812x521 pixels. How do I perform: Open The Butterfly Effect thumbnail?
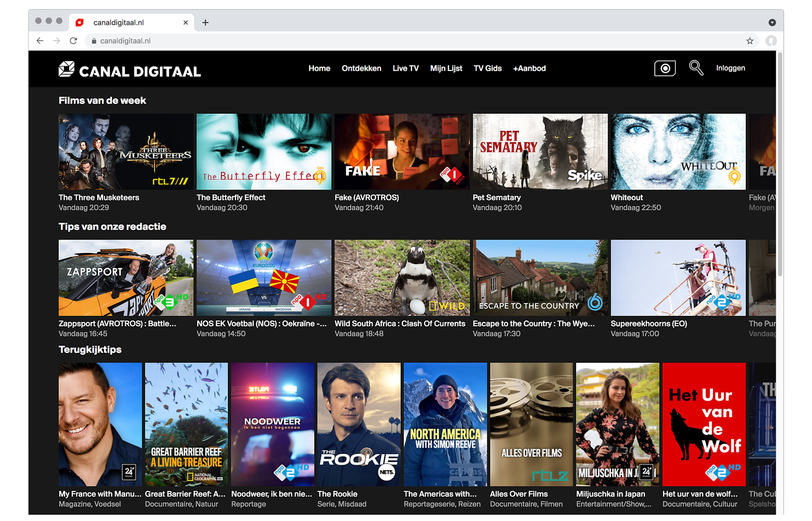tap(264, 152)
